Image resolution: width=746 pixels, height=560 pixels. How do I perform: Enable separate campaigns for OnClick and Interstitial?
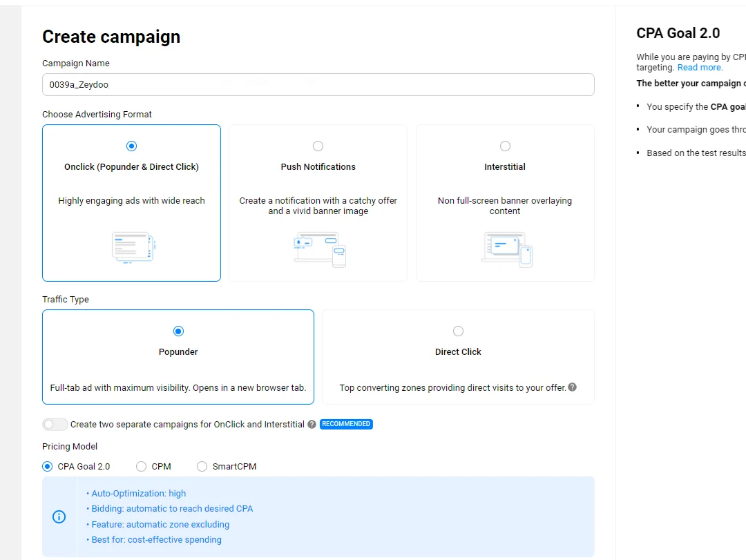pyautogui.click(x=55, y=424)
